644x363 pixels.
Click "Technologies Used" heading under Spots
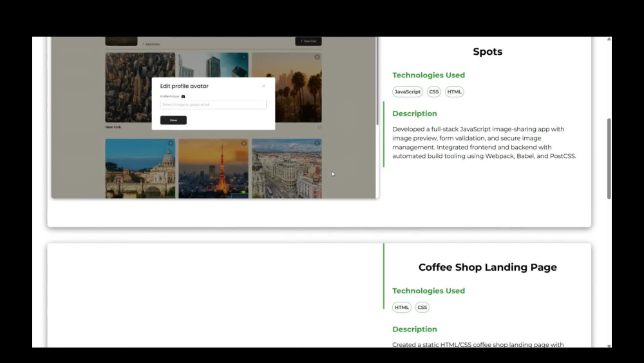point(428,75)
